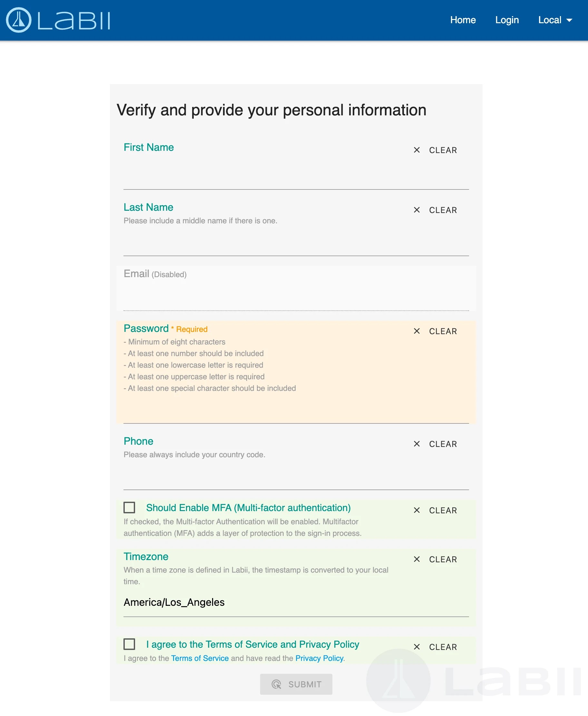Select Login in the navigation bar
Screen dimensions: 588x716
click(x=507, y=20)
